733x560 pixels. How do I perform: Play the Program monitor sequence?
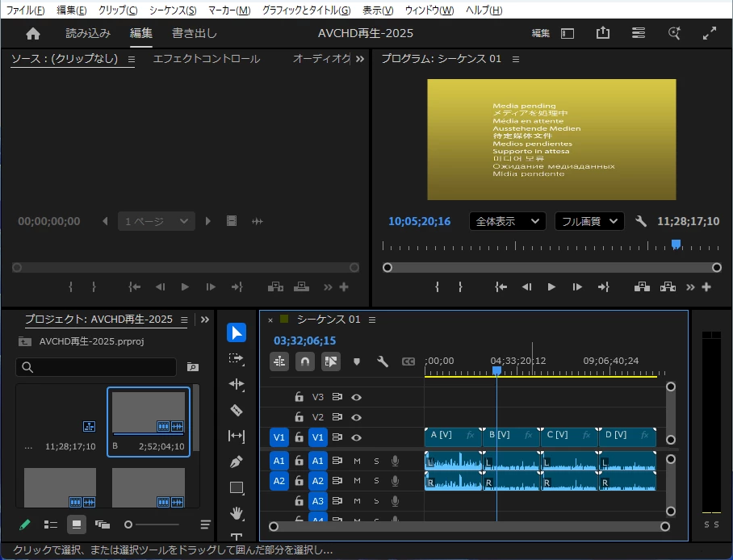(551, 287)
